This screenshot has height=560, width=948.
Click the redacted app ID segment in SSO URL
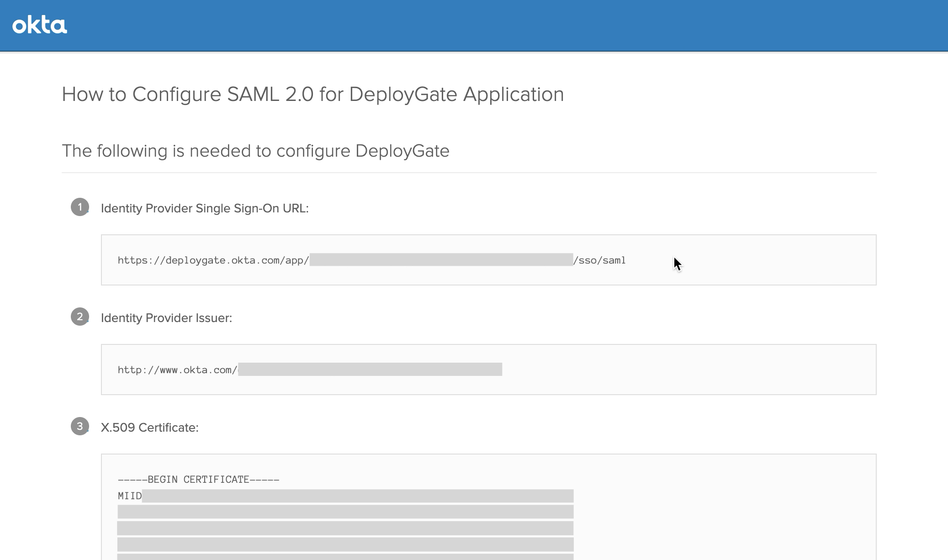tap(441, 260)
